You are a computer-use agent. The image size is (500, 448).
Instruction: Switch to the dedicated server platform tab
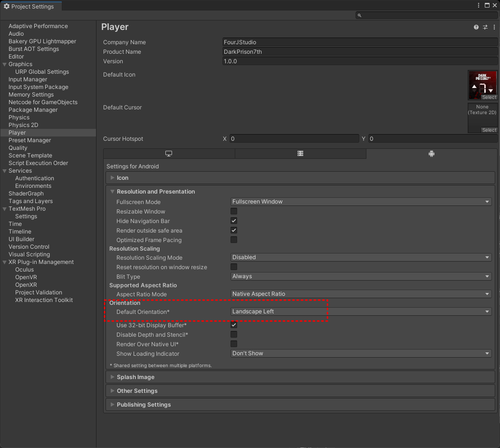coord(300,154)
